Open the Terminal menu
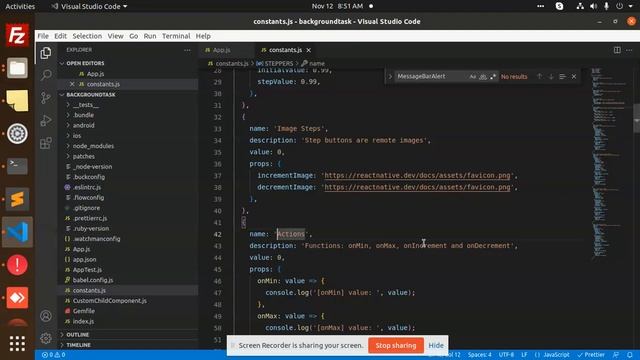The height and width of the screenshot is (360, 640). click(x=176, y=36)
